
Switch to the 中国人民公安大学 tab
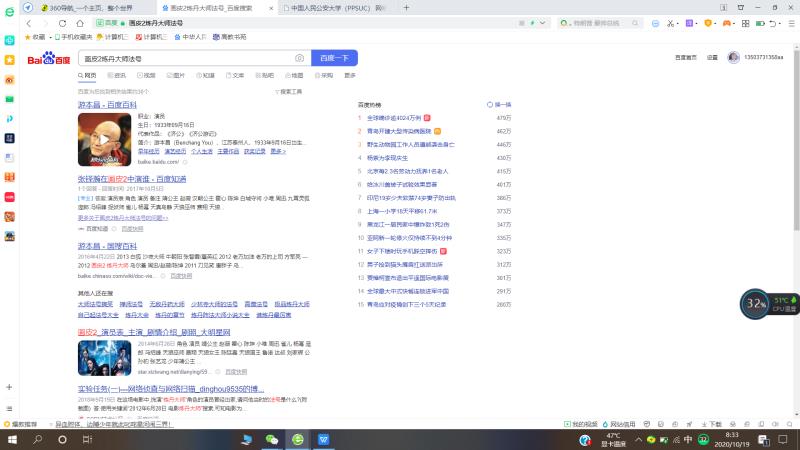click(337, 8)
